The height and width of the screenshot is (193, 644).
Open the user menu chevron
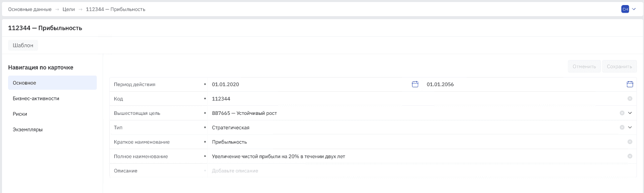(633, 9)
